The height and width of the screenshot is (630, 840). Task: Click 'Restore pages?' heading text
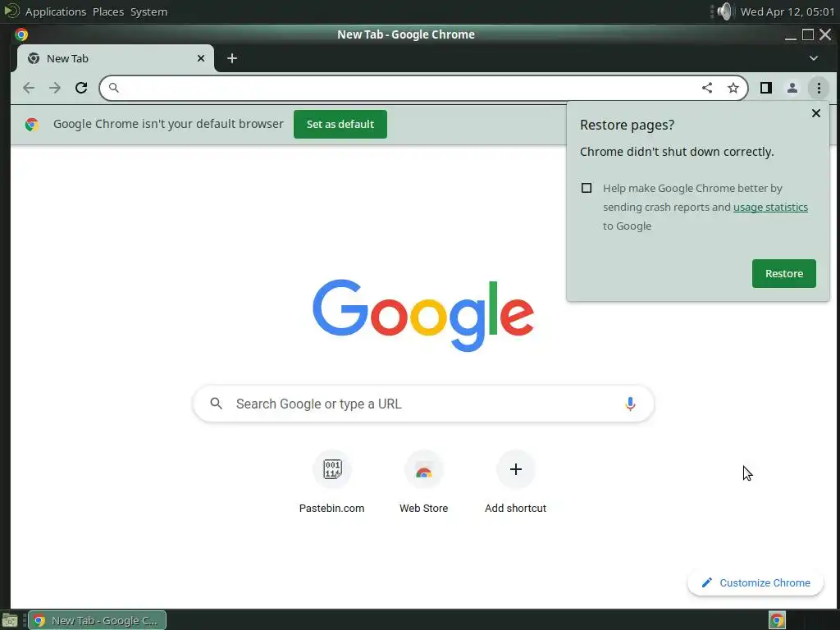(x=627, y=125)
